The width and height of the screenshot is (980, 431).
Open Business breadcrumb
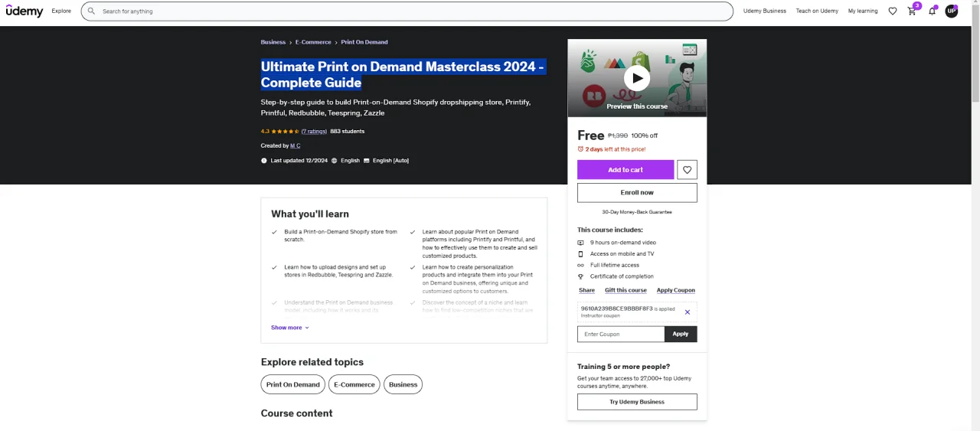click(x=273, y=42)
